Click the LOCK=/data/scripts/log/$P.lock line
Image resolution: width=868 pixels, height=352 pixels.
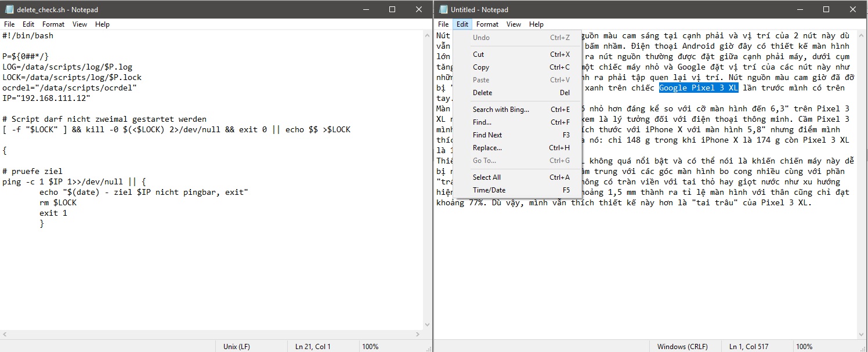click(x=72, y=78)
